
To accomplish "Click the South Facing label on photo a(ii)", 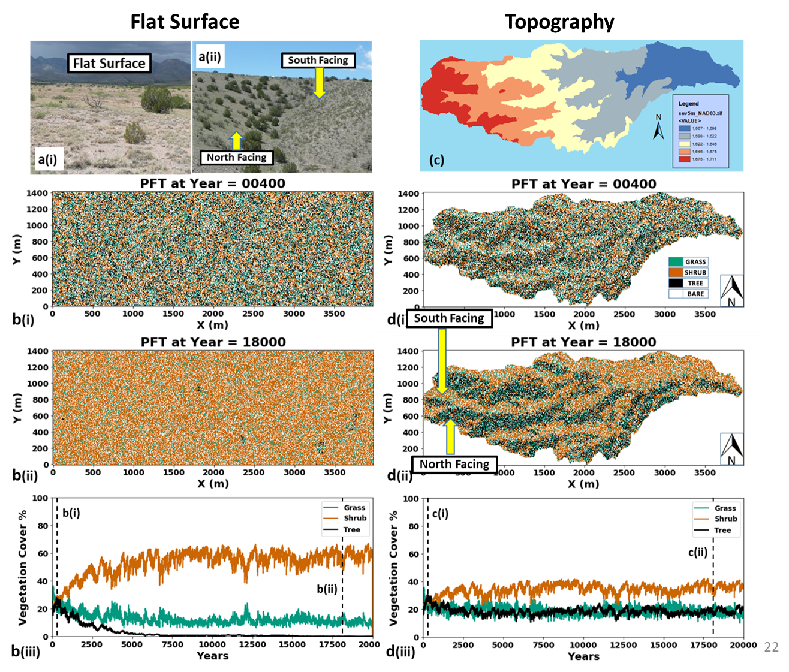I will coord(318,60).
